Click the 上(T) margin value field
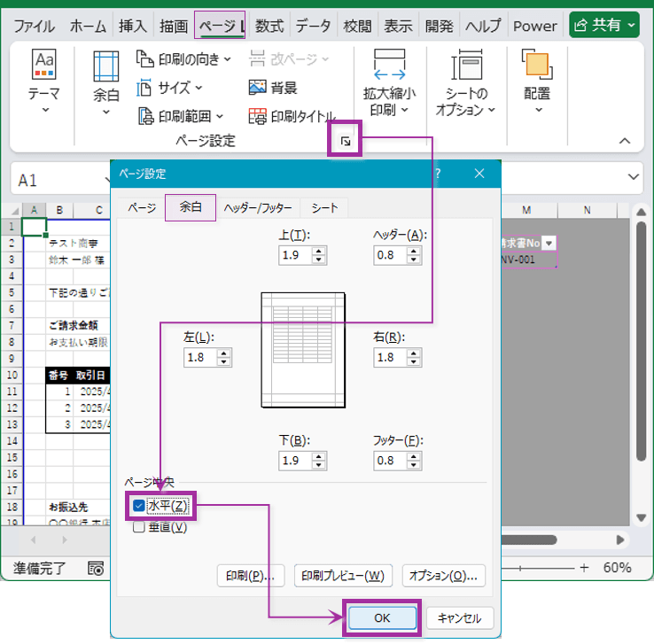The image size is (654, 644). coord(295,255)
